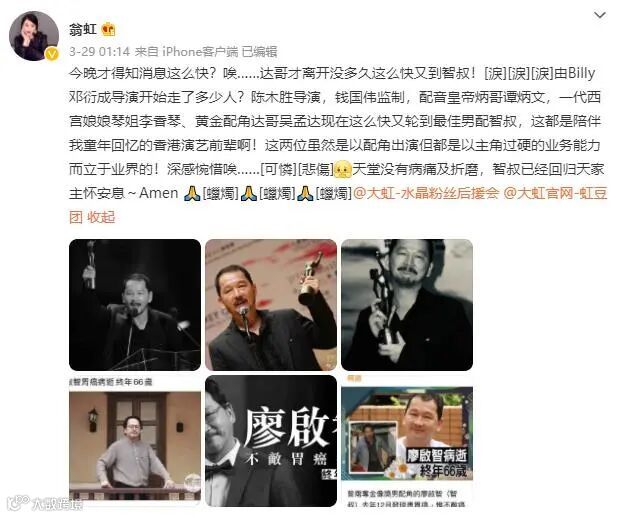Click the sad face emoji in post

(x=343, y=169)
